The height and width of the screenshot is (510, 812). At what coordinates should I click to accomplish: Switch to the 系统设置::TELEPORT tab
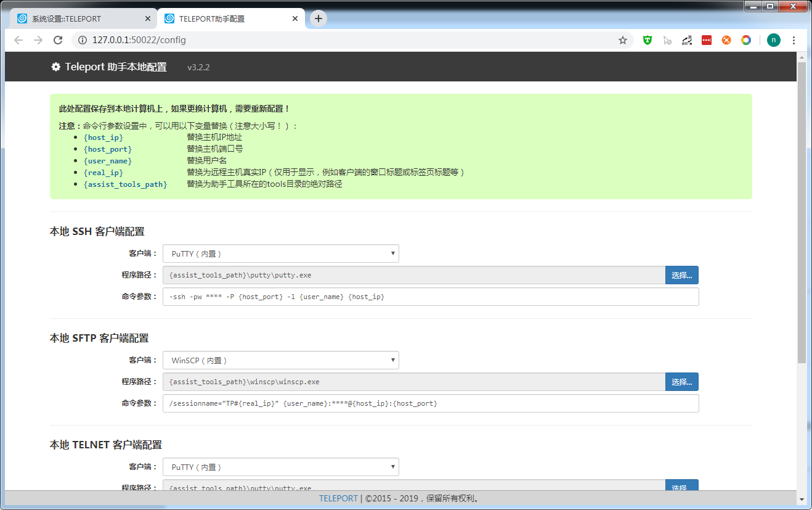pyautogui.click(x=84, y=19)
